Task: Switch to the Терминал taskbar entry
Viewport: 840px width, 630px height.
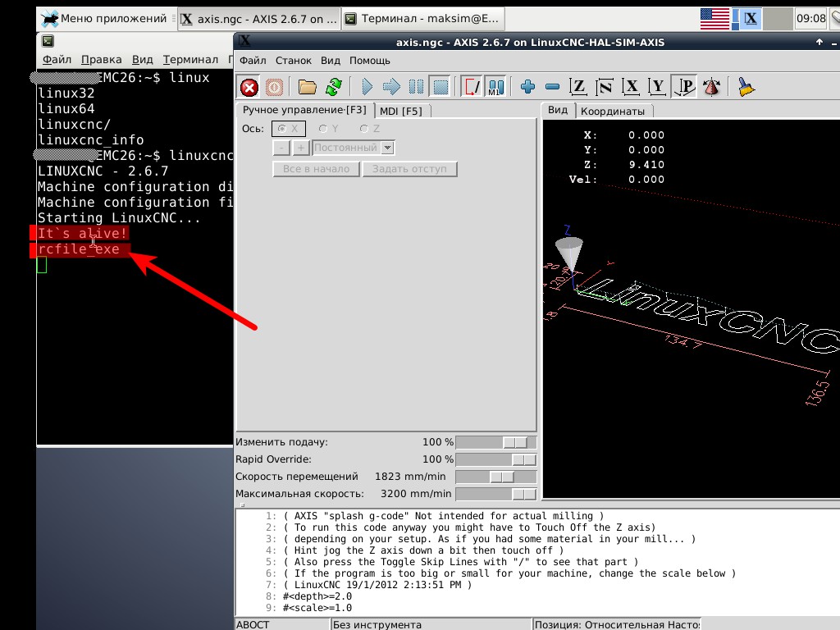Action: pos(422,19)
